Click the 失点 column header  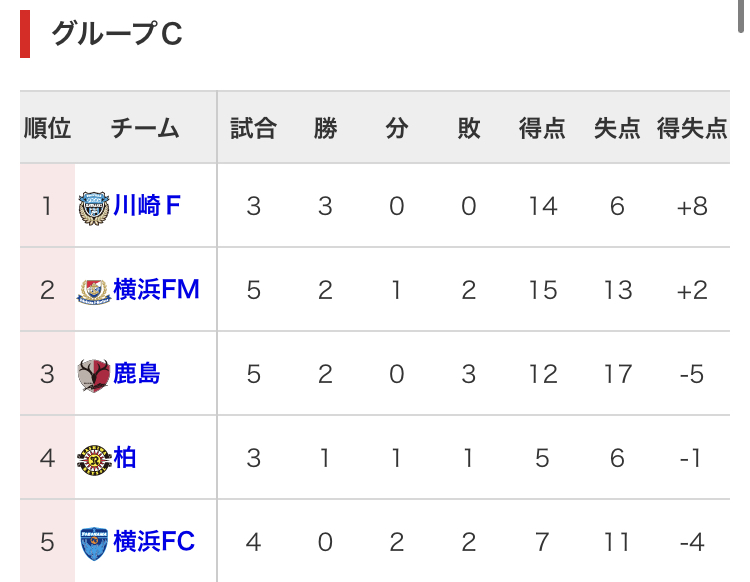(x=617, y=128)
